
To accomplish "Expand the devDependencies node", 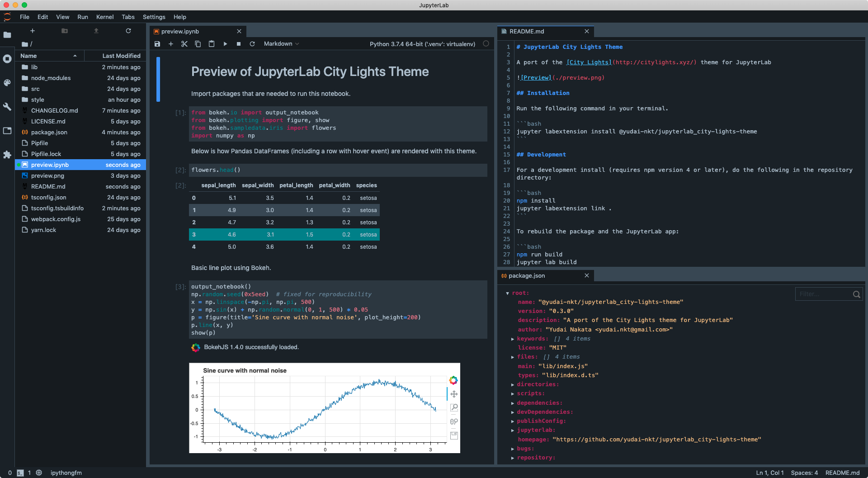I will 513,412.
